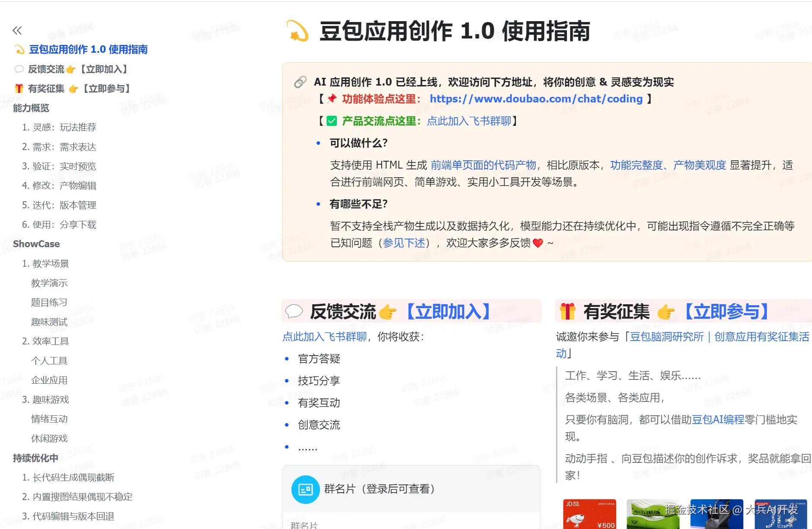This screenshot has width=812, height=529.
Task: Click the 有奖互动 bullet text
Action: coord(319,403)
